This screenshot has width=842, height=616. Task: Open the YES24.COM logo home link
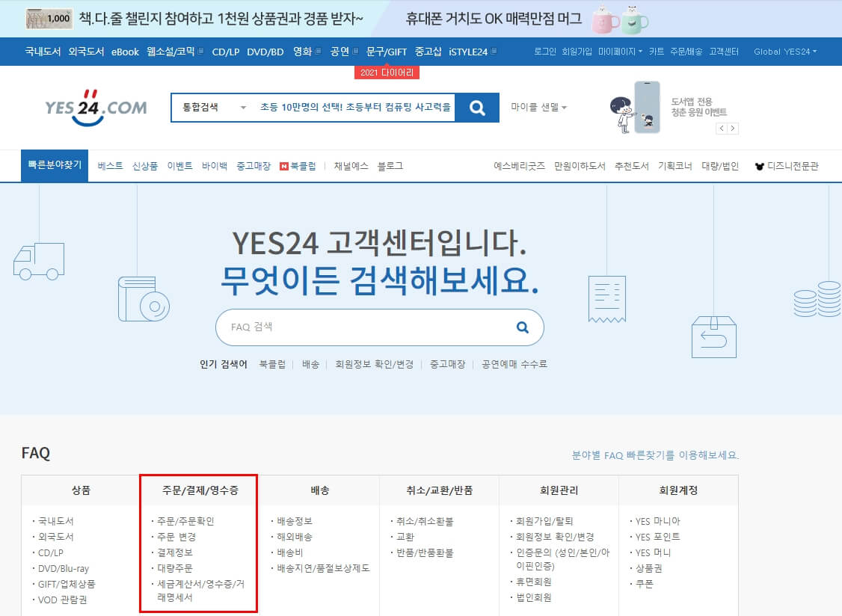(x=96, y=108)
